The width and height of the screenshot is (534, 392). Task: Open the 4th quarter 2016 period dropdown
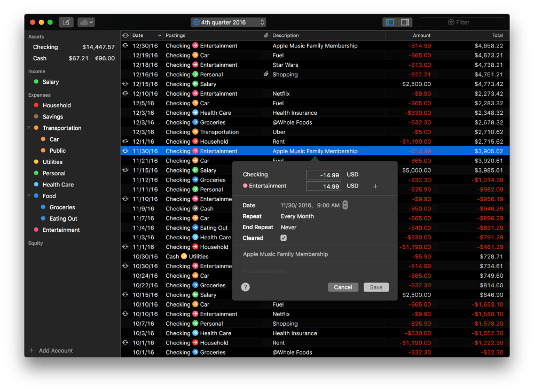click(x=229, y=22)
